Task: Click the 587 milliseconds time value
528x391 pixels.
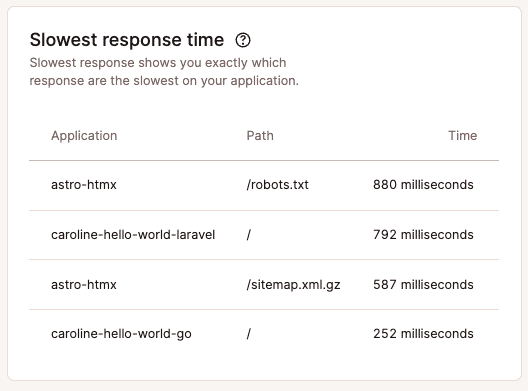Action: click(x=423, y=285)
